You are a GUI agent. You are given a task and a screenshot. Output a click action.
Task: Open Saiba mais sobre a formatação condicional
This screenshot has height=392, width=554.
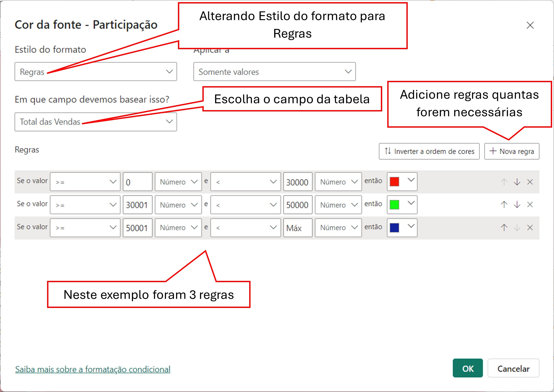93,369
